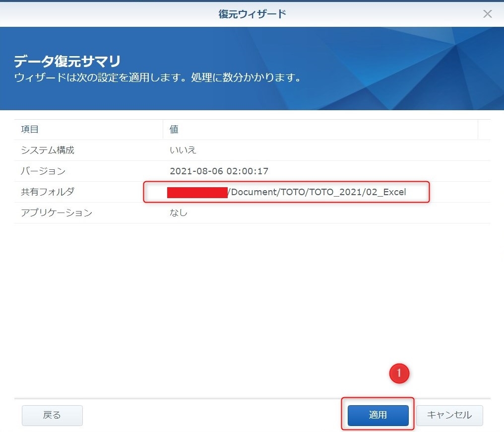Image resolution: width=504 pixels, height=432 pixels.
Task: Click the 復元ウィザード title bar text
Action: pyautogui.click(x=252, y=14)
